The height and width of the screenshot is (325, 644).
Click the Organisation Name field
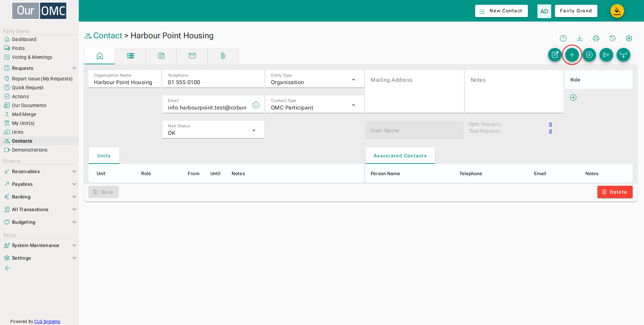125,79
